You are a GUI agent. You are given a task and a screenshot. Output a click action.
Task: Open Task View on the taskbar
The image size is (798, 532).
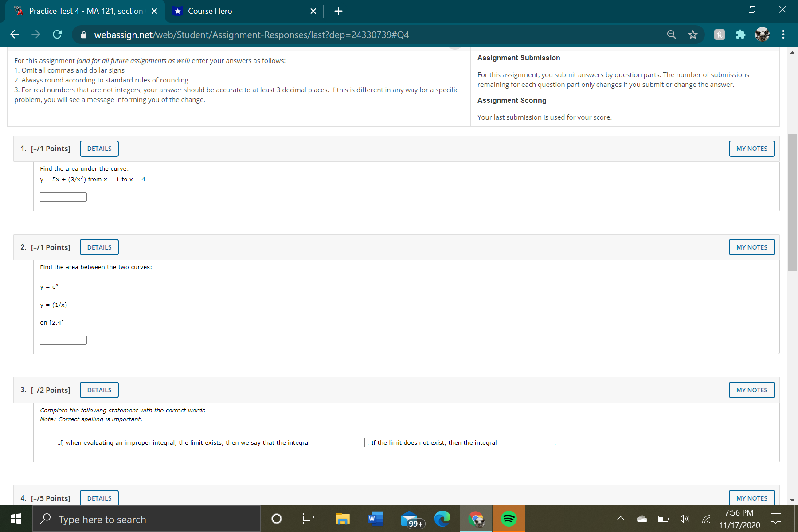(x=309, y=519)
